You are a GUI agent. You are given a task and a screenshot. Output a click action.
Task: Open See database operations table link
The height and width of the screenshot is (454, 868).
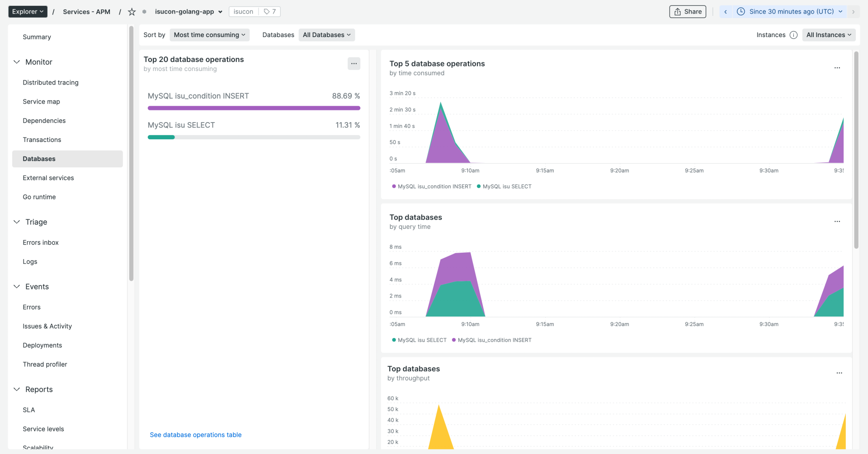195,435
